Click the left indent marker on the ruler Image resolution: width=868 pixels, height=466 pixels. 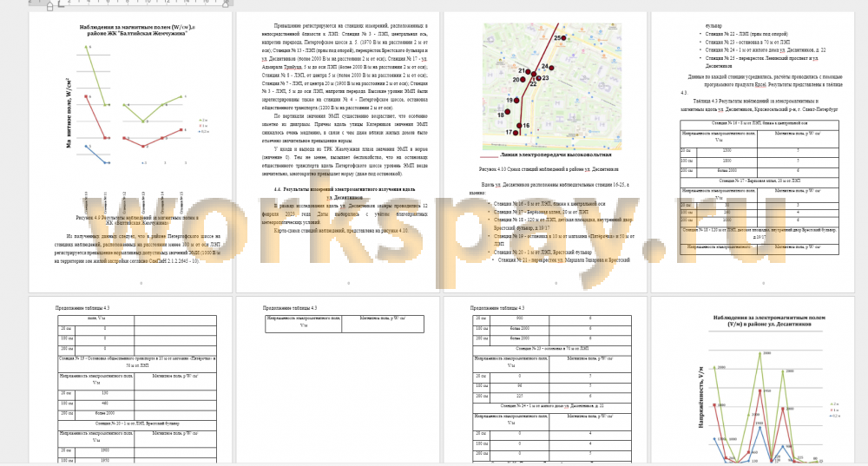(x=49, y=5)
